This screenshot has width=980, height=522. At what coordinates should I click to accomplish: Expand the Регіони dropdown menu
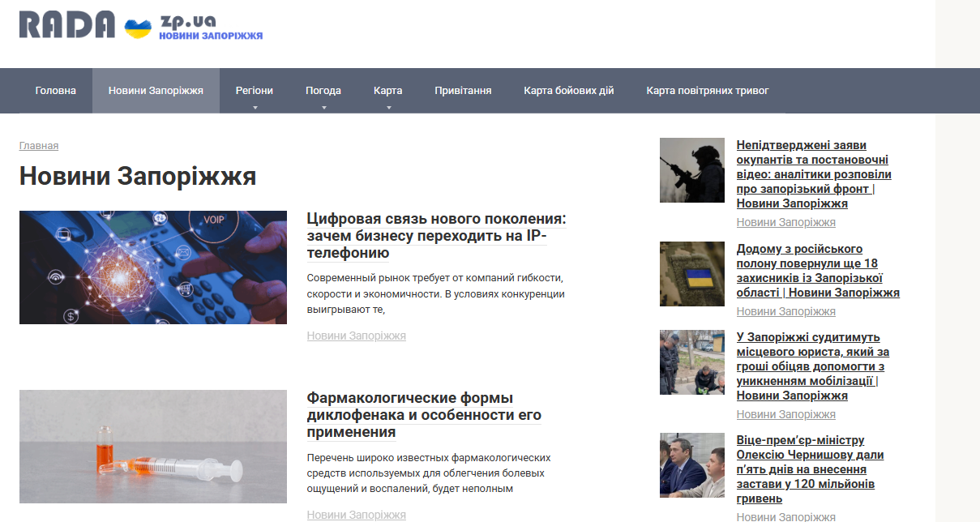pos(255,91)
